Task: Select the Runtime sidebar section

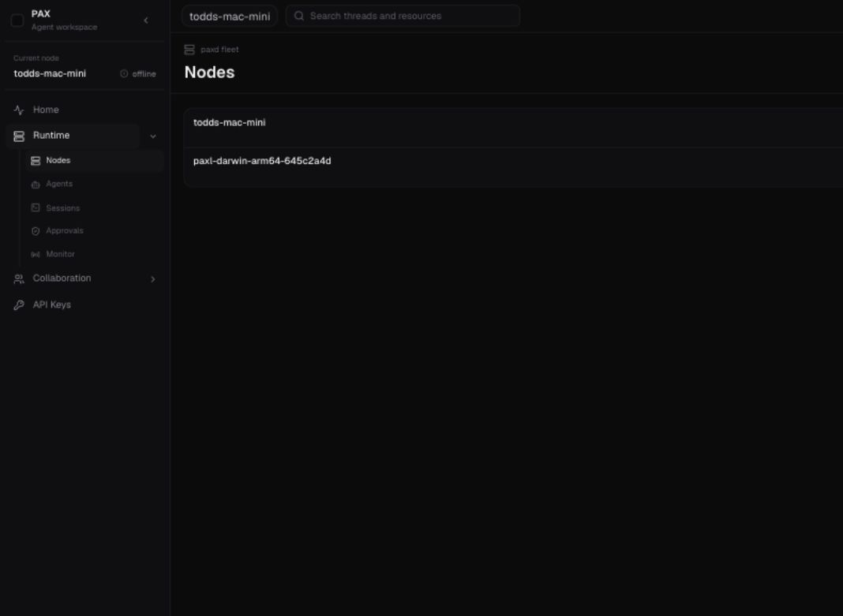Action: (x=73, y=136)
